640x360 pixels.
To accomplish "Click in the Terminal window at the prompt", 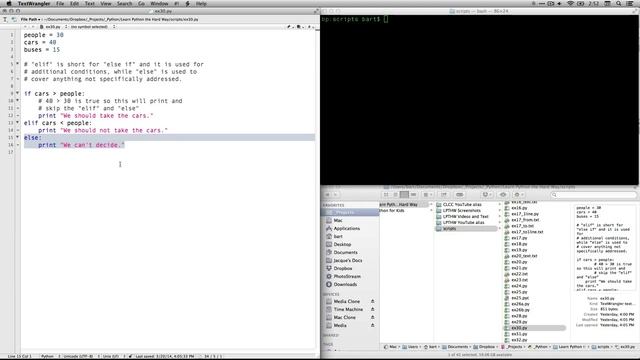I will 386,19.
